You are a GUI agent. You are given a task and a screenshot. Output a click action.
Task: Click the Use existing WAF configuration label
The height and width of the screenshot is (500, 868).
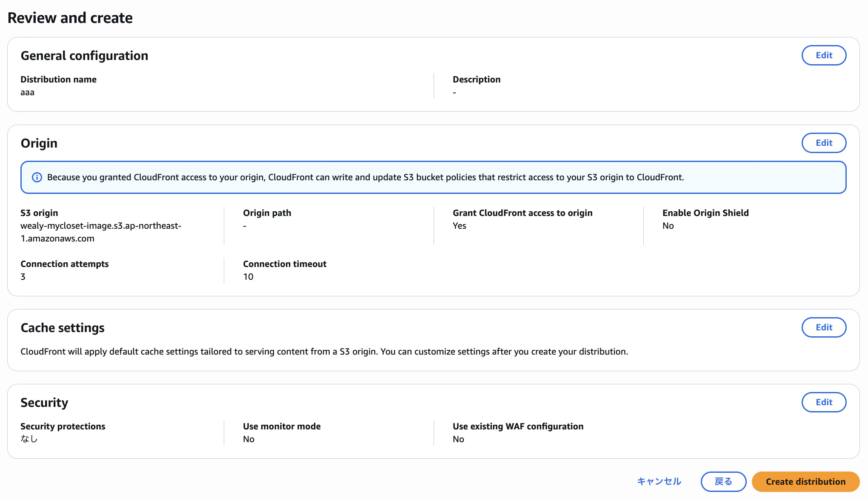click(x=518, y=426)
